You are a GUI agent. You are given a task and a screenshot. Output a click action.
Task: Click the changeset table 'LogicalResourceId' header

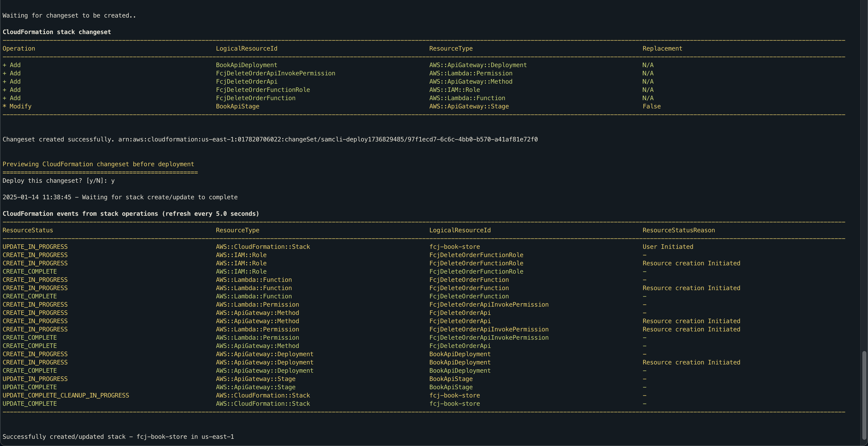[247, 49]
